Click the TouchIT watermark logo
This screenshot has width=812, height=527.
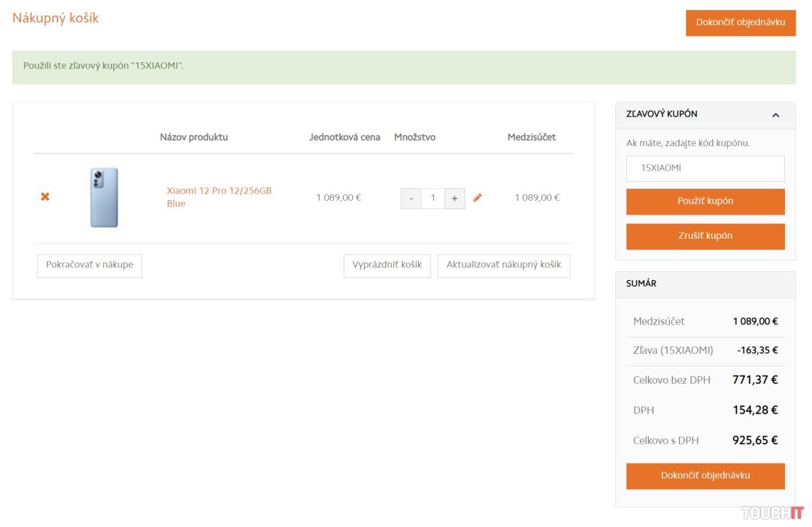tap(771, 512)
